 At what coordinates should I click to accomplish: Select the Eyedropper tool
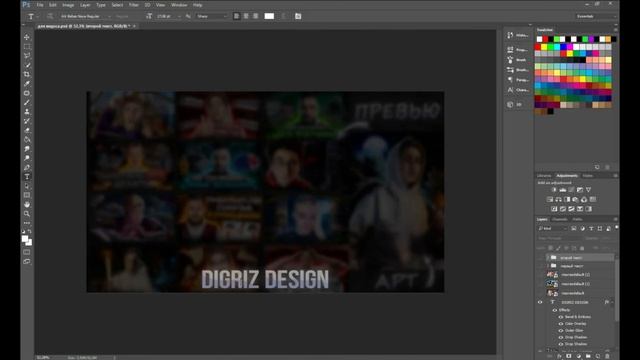(x=27, y=84)
